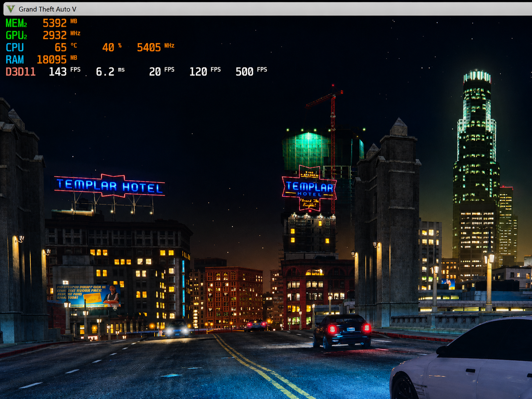Click the CPU usage value 40 %
The height and width of the screenshot is (399, 532).
(x=112, y=47)
